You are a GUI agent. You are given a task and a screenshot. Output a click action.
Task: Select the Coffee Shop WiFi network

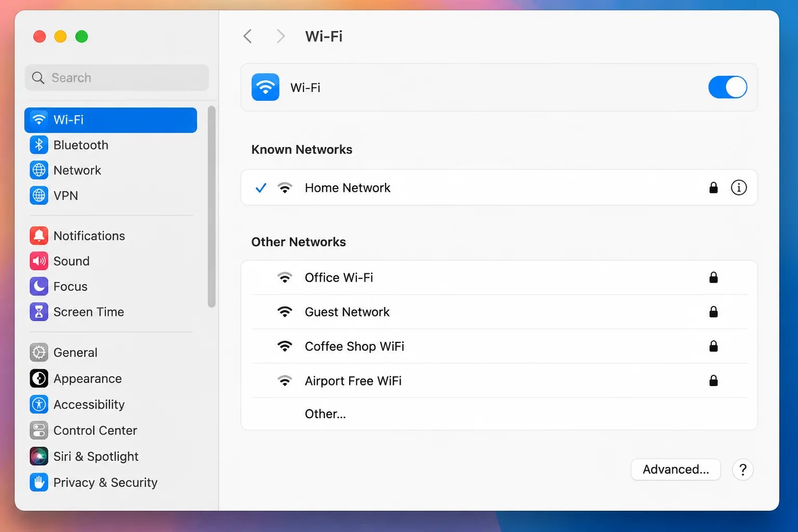[x=499, y=346]
